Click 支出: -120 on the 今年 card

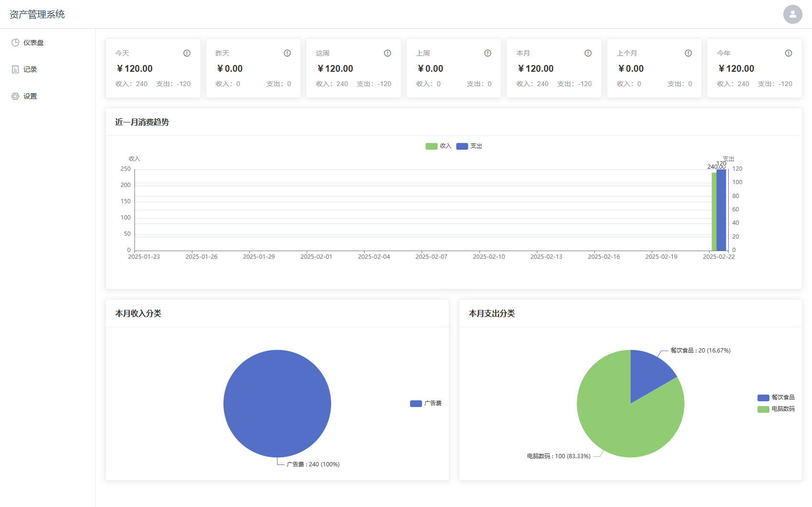(775, 84)
